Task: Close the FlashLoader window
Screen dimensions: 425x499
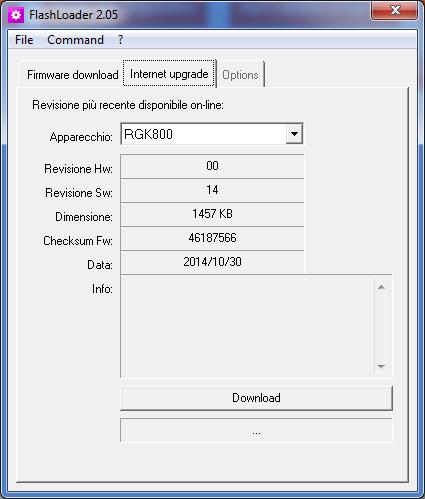Action: coord(395,11)
